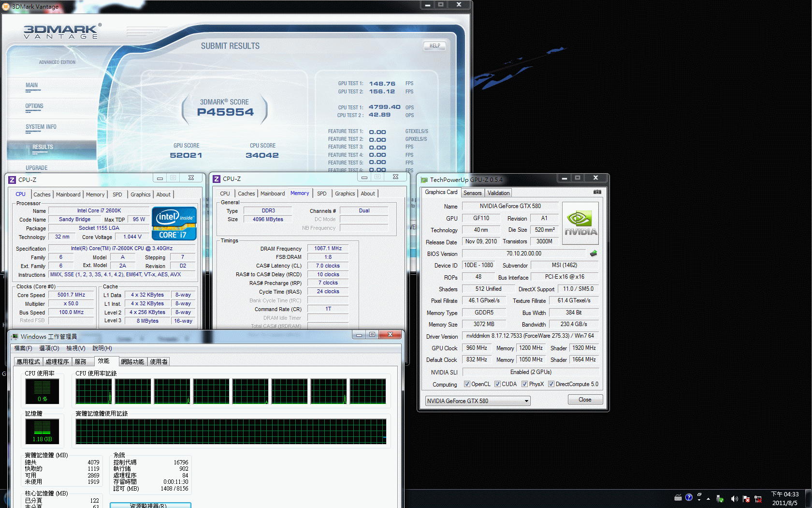Click the Timings CPU-Z window's title icon
812x508 pixels.
[217, 179]
